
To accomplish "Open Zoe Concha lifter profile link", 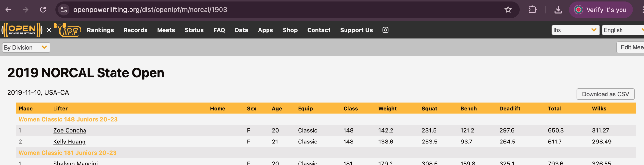I will pos(69,130).
